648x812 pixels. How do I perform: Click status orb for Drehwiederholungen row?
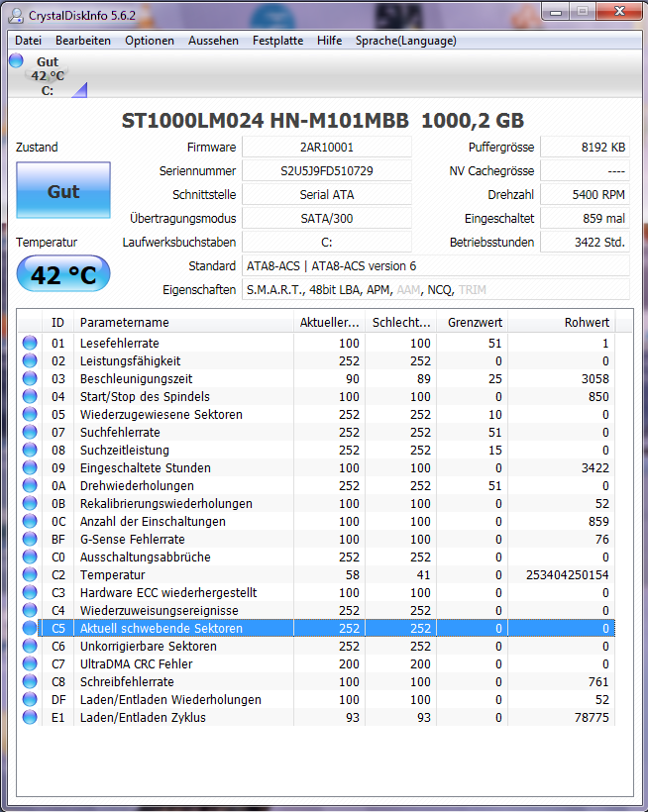(x=30, y=485)
